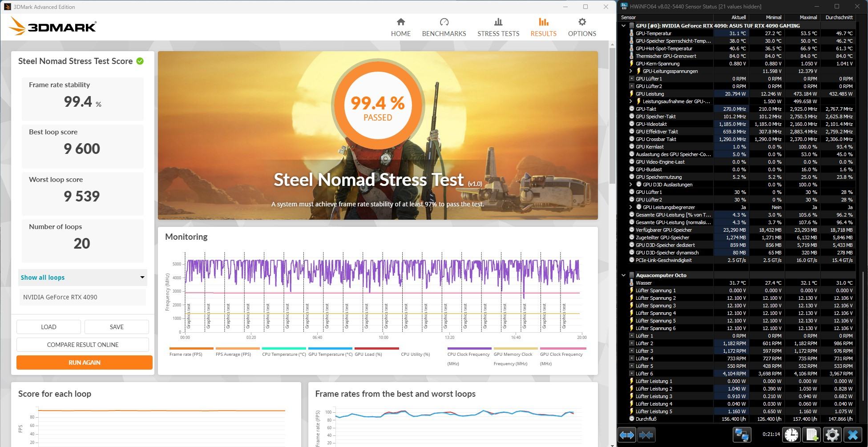
Task: Click the HWiNFO64 app icon in title bar
Action: (624, 6)
